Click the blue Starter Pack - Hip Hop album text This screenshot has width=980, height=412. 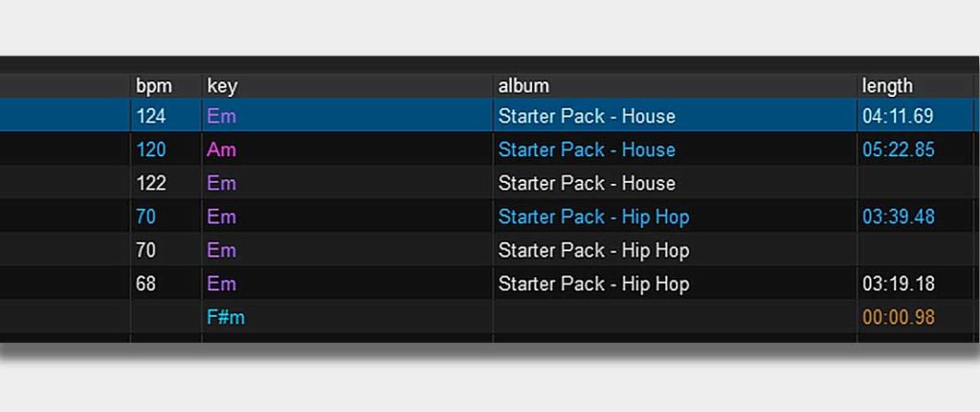tap(593, 217)
